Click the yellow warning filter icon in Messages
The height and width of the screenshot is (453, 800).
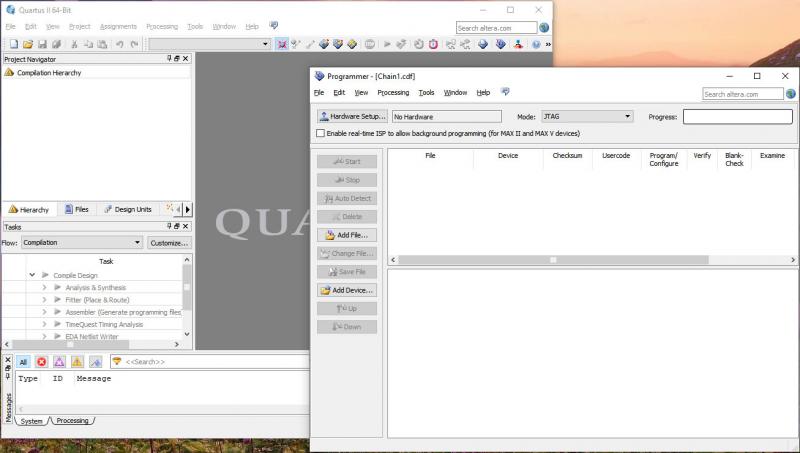click(x=77, y=361)
